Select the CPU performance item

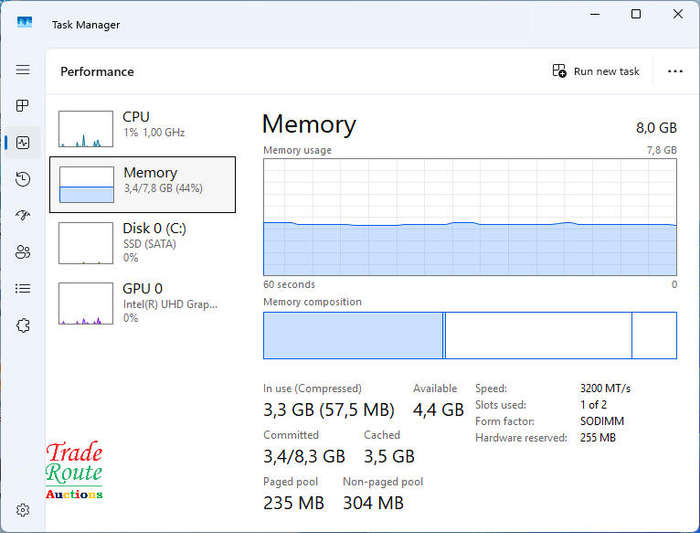click(142, 129)
